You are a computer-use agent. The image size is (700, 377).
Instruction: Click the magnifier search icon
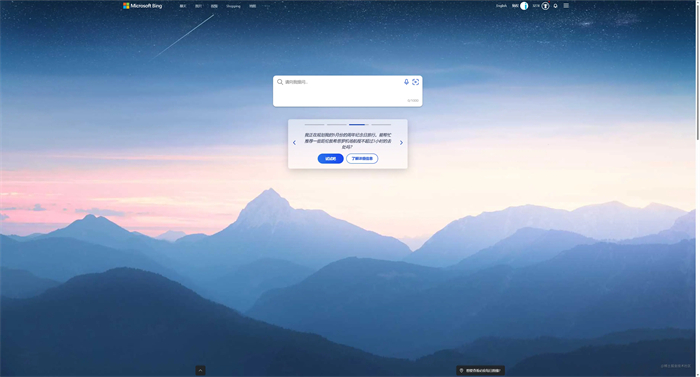tap(280, 82)
